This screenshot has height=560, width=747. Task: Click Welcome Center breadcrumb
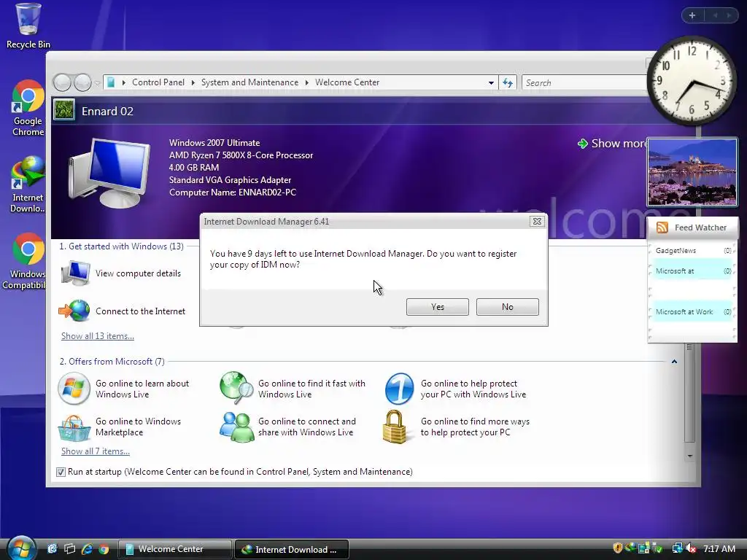pos(347,82)
